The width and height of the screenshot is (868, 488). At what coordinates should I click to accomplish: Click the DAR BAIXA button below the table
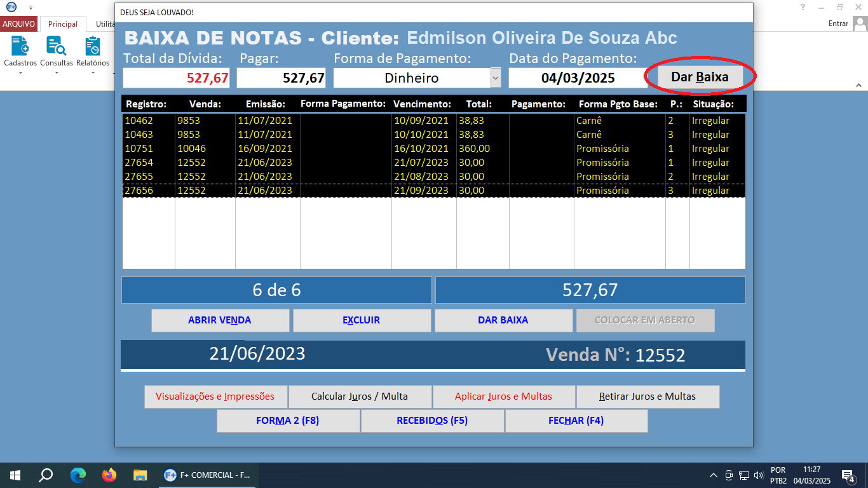pyautogui.click(x=503, y=320)
